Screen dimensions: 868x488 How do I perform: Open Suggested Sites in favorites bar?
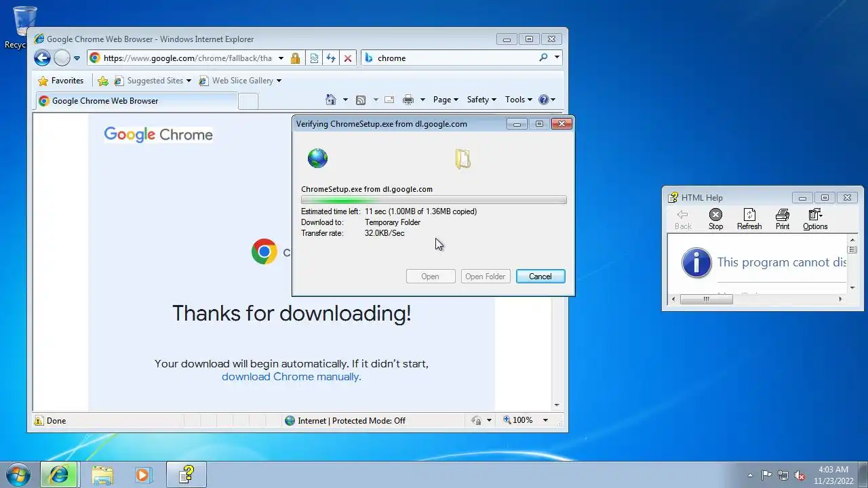153,81
